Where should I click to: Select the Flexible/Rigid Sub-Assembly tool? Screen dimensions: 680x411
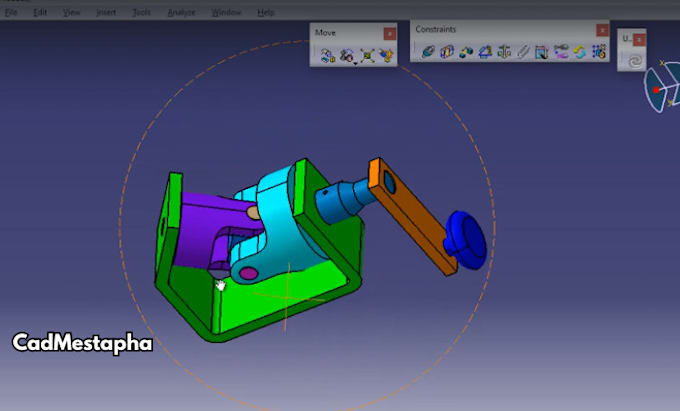560,52
